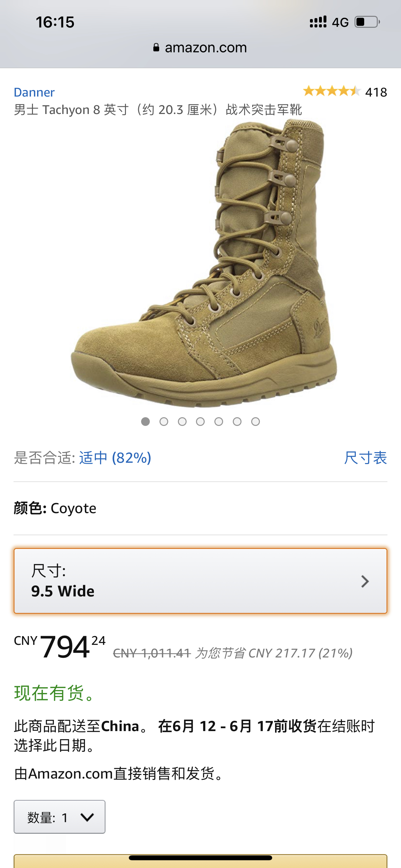
Task: Tap the star rating icons
Action: (x=332, y=91)
